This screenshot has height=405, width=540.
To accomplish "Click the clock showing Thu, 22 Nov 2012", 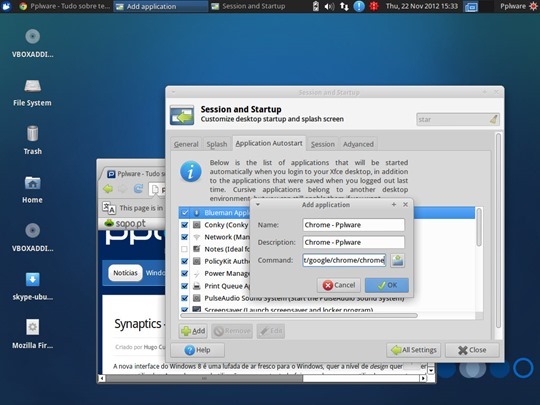I will click(422, 6).
